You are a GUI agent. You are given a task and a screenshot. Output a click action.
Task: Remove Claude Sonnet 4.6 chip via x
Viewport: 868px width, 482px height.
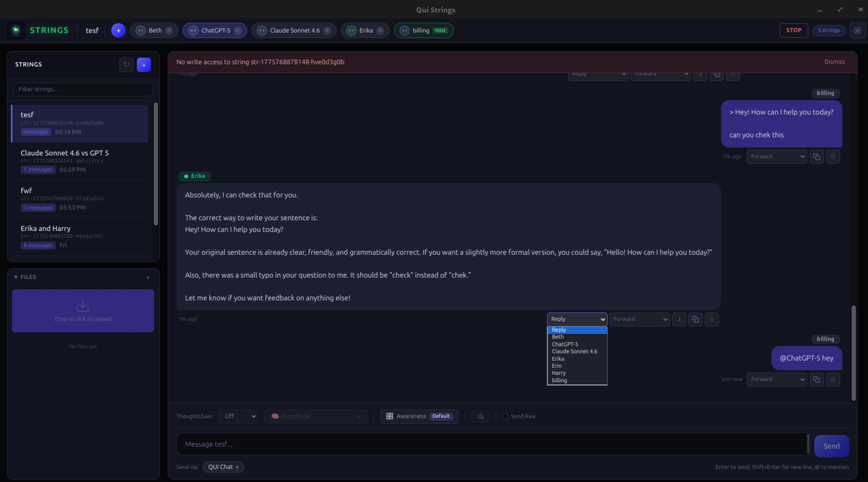click(x=327, y=30)
